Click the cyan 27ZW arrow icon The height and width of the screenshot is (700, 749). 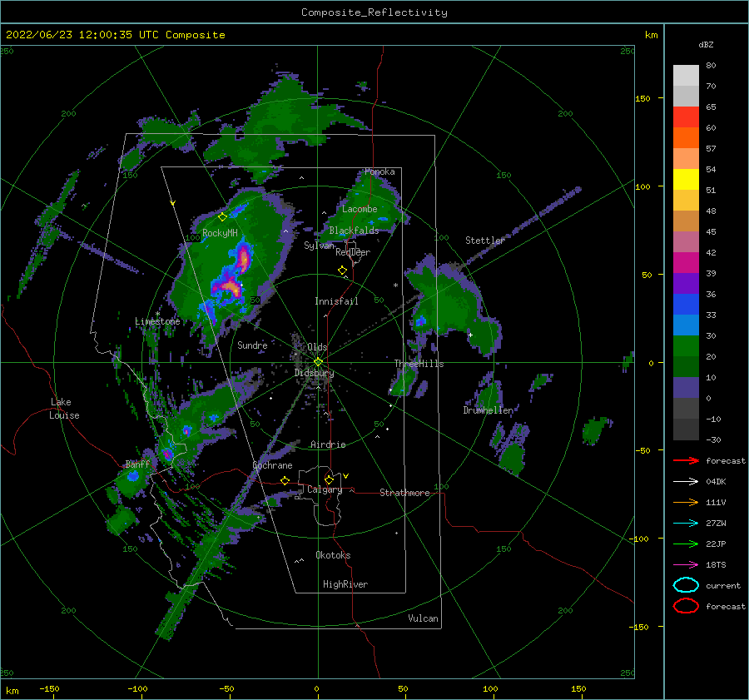click(x=686, y=524)
